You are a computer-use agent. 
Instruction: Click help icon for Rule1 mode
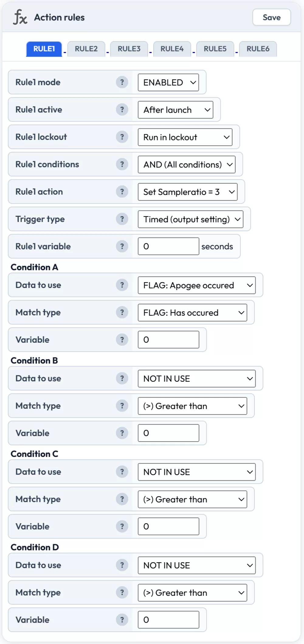pos(122,82)
